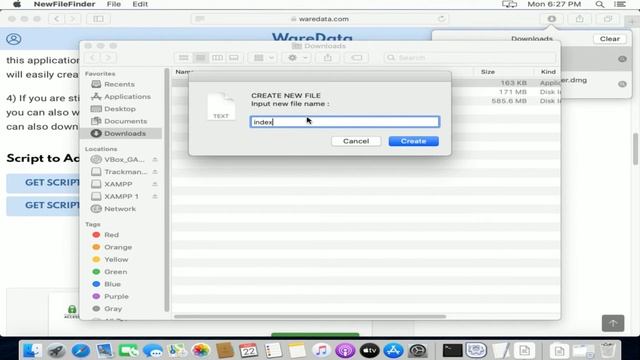The width and height of the screenshot is (640, 360).
Task: Eject the Trackman volume
Action: click(155, 172)
